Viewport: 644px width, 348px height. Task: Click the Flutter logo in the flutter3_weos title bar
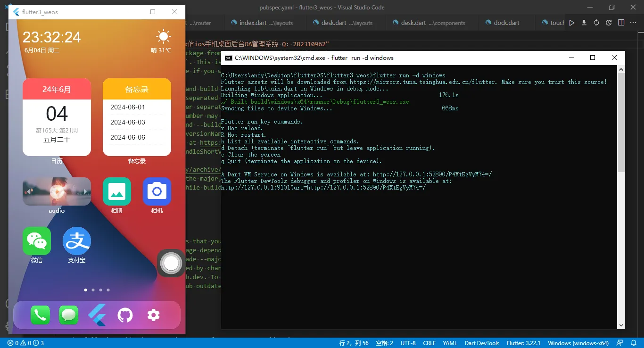(17, 12)
